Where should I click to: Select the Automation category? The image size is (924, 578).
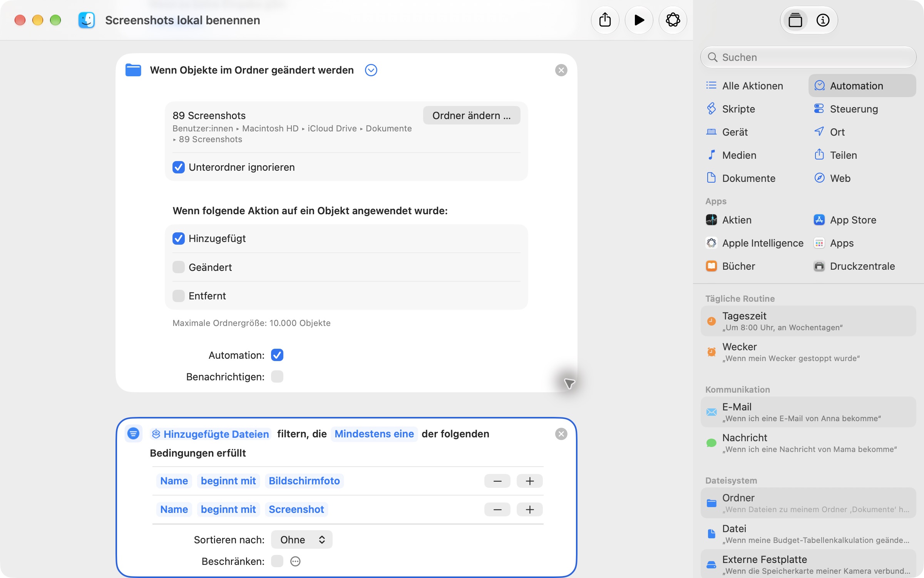tap(862, 86)
